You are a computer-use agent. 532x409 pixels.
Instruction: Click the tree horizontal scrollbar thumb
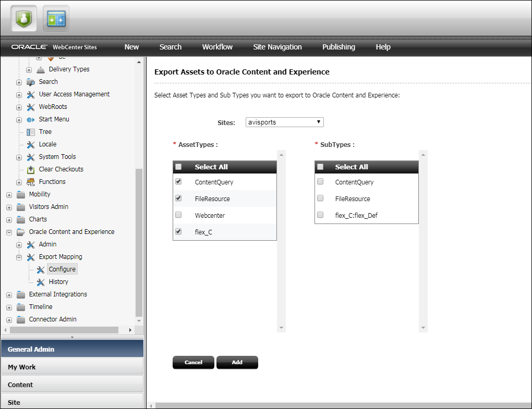tap(64, 330)
